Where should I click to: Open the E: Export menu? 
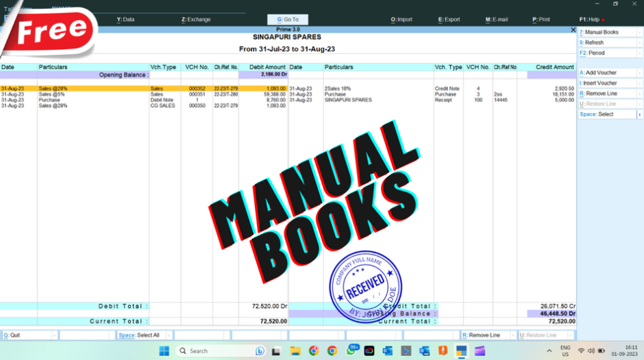[x=449, y=20]
